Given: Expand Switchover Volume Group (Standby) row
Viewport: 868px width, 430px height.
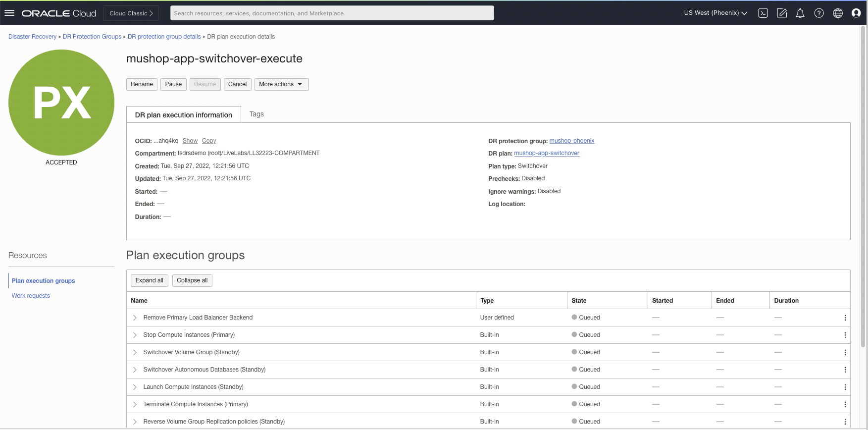Looking at the screenshot, I should [135, 353].
